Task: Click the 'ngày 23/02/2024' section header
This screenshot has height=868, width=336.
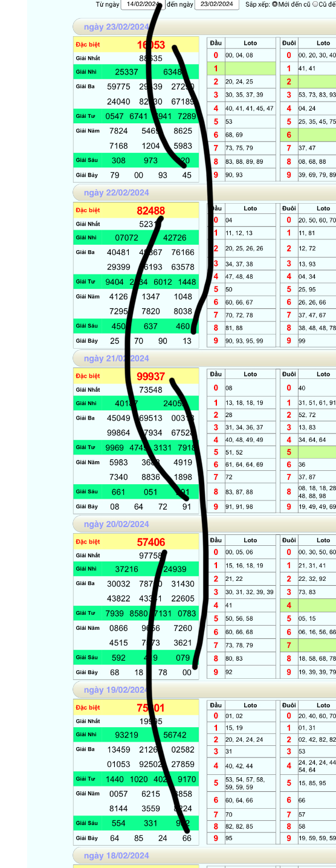Action: pos(204,27)
